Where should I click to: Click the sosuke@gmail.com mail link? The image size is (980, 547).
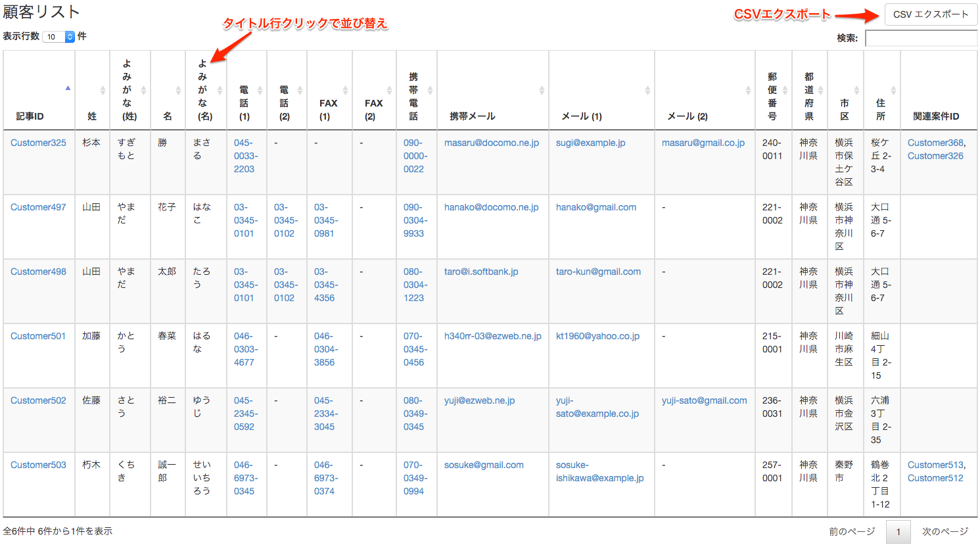484,465
